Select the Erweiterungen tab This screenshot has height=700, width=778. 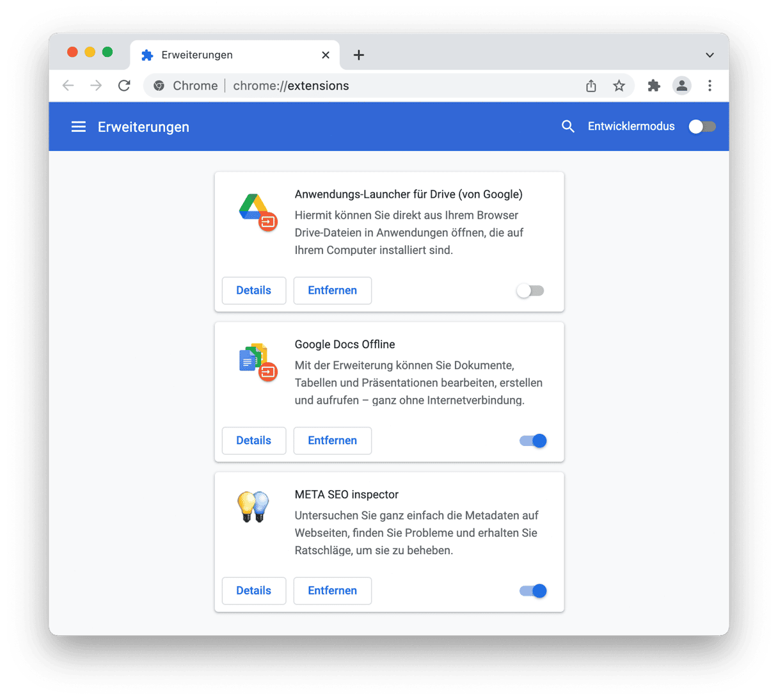point(234,55)
